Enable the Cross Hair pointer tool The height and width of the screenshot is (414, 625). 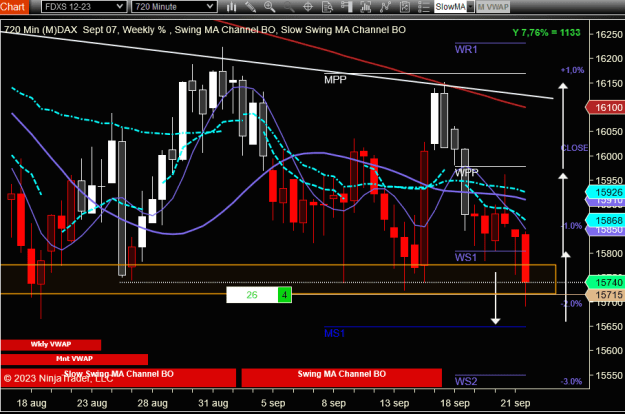point(308,7)
